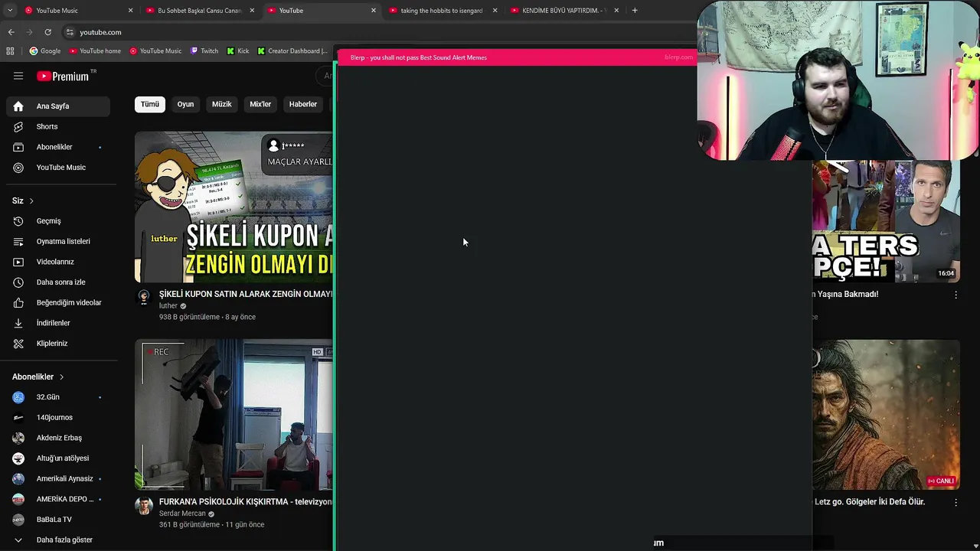
Task: Open the YouTube home bookmark
Action: click(x=95, y=51)
